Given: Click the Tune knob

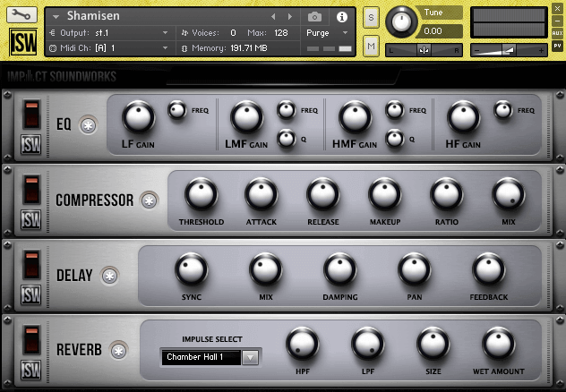Looking at the screenshot, I should [401, 21].
